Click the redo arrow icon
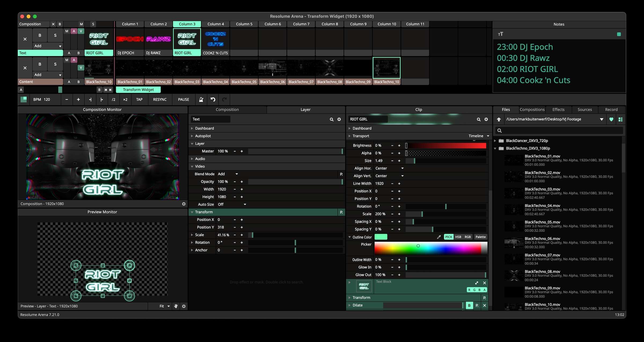The width and height of the screenshot is (644, 342). [x=224, y=100]
